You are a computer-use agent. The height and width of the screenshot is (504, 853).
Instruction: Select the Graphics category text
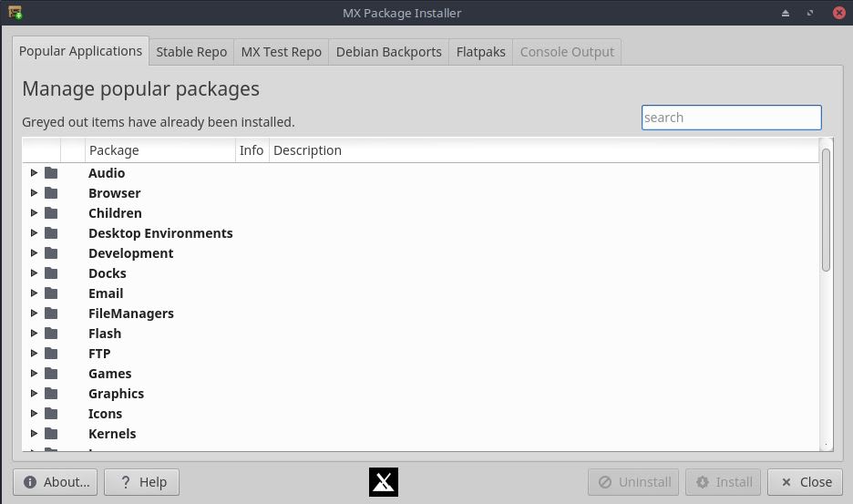116,394
